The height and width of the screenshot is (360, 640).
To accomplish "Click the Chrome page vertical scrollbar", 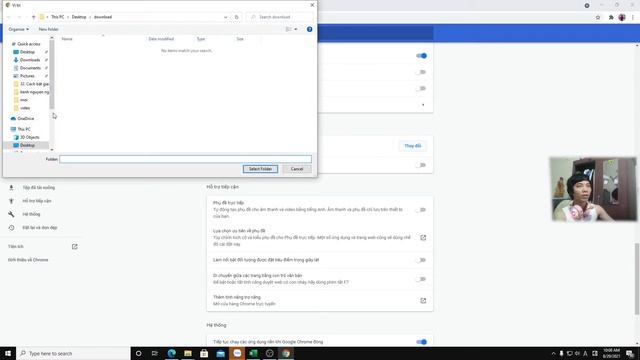I will click(637, 279).
